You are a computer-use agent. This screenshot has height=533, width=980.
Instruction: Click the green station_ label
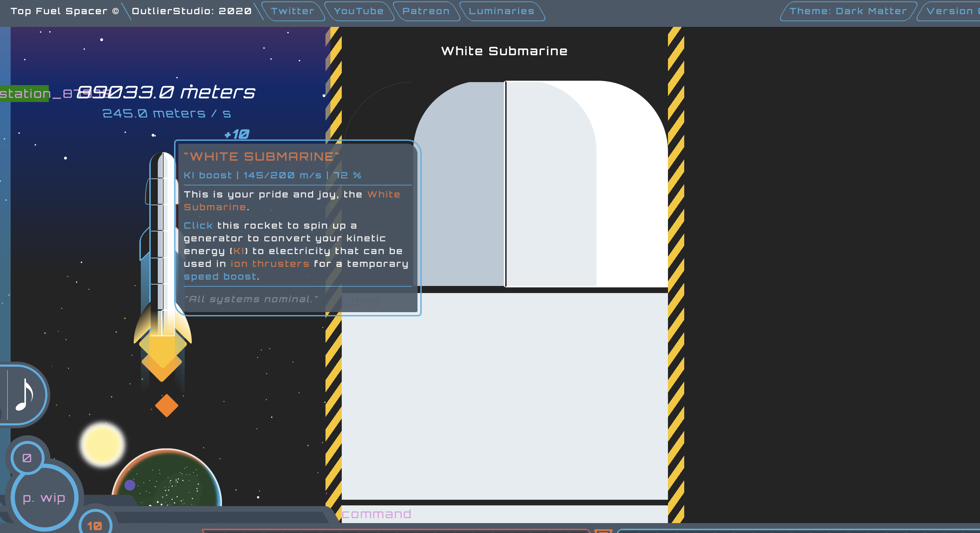(24, 93)
